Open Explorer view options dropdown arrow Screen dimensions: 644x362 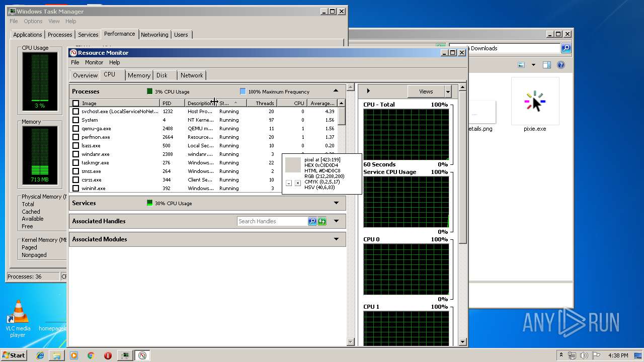(x=533, y=65)
